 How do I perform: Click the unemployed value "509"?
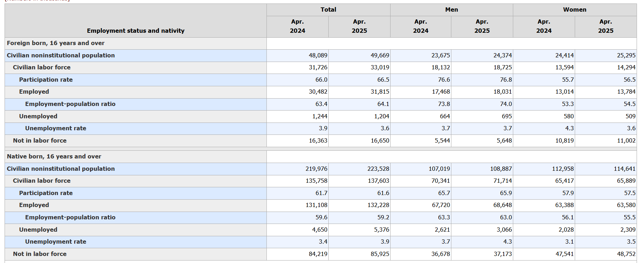pos(631,116)
